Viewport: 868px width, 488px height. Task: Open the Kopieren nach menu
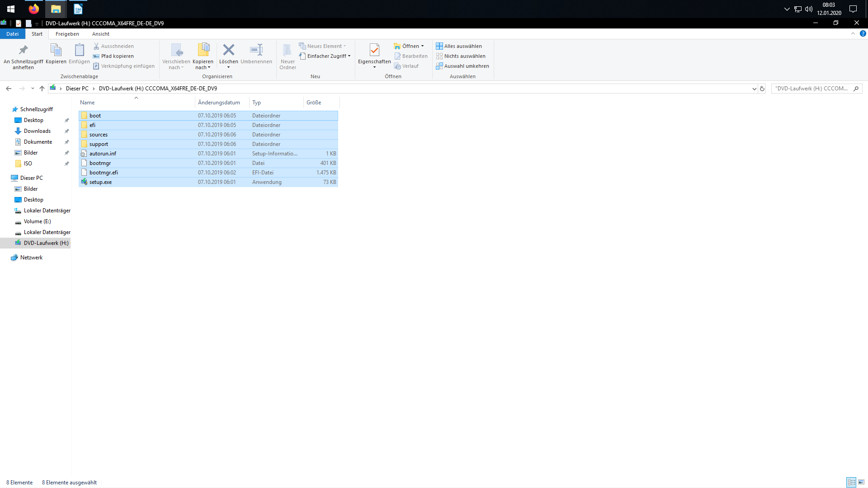tap(203, 56)
